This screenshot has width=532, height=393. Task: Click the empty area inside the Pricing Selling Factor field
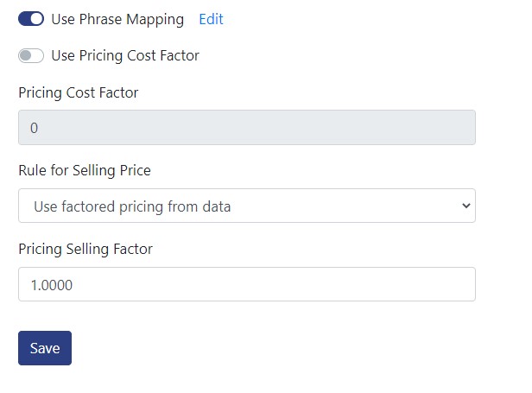click(271, 284)
